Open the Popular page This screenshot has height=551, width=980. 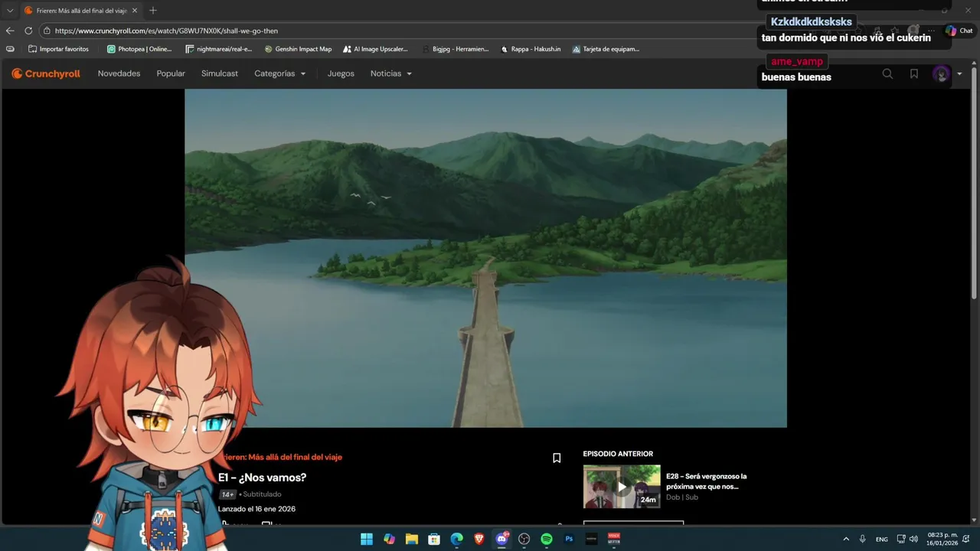[171, 73]
